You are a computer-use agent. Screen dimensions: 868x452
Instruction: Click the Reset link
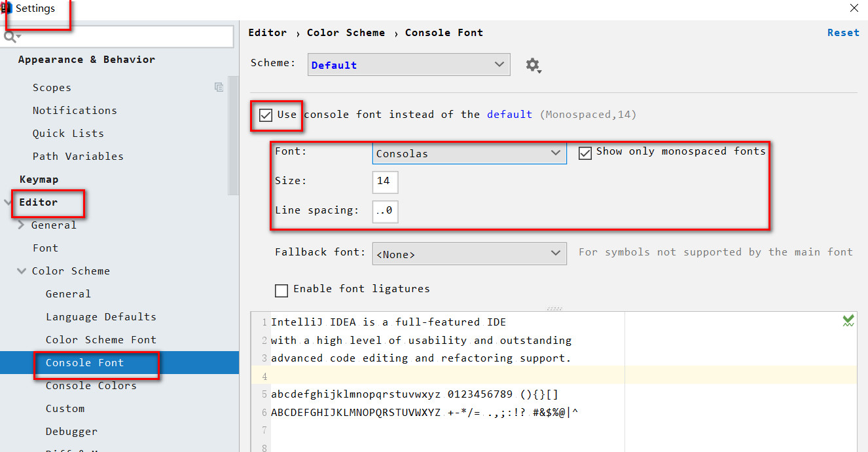(843, 33)
